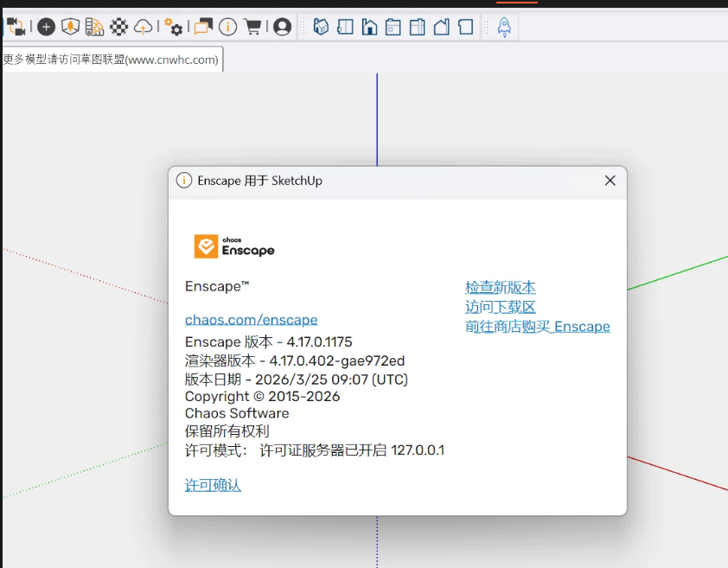Open the chaos.com/enscape website link

click(252, 320)
